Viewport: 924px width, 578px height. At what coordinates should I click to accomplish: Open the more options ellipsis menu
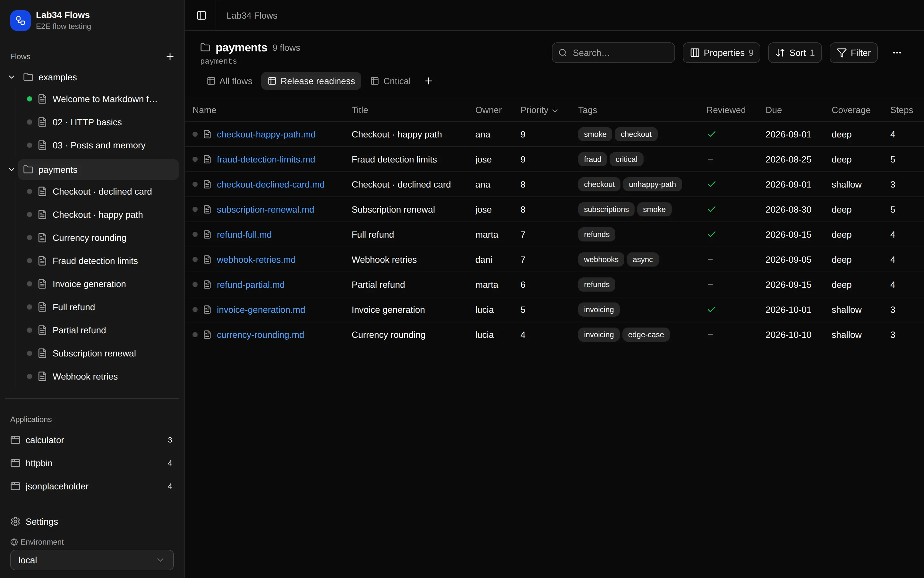[897, 53]
